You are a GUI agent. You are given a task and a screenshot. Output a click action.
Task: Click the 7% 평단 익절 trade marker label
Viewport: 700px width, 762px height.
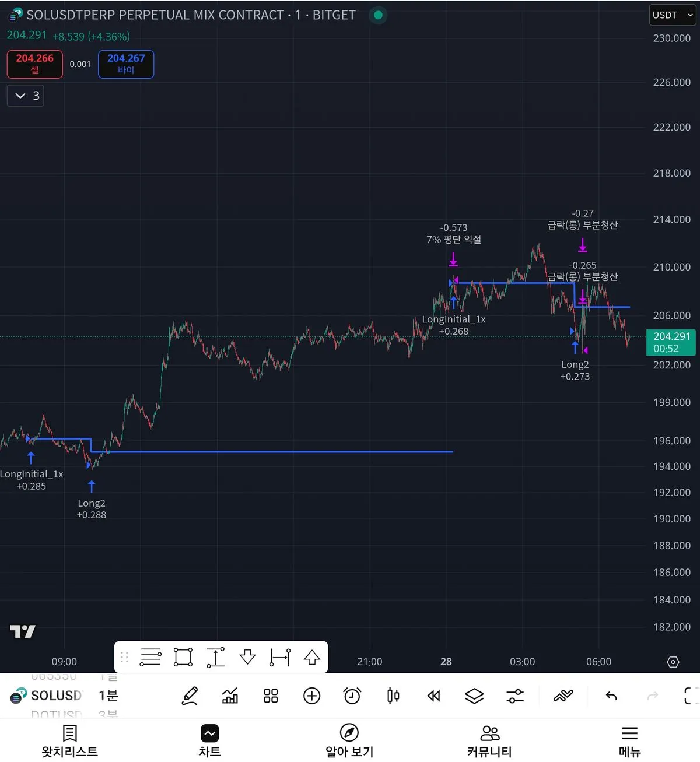[x=454, y=234]
